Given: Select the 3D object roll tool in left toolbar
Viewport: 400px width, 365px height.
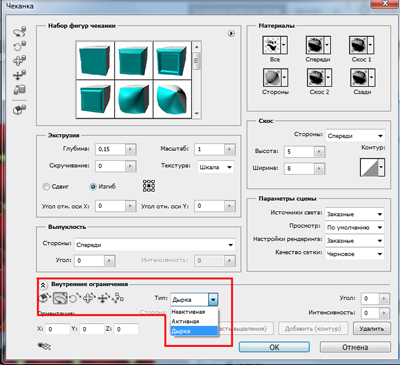Looking at the screenshot, I should tap(20, 46).
